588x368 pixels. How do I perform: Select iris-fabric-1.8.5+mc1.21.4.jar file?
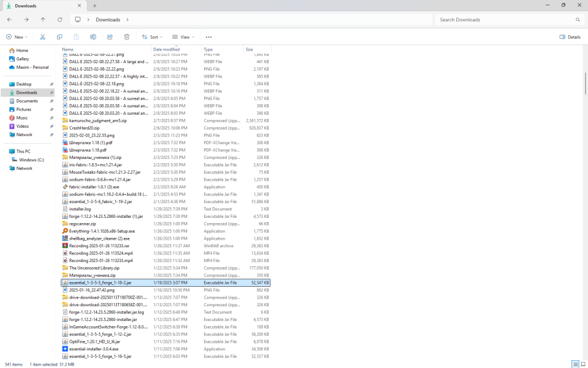coord(165,165)
